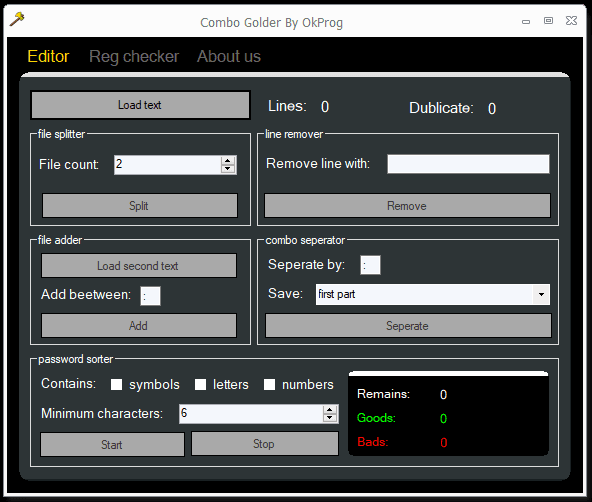Check the numbers checkbox
The height and width of the screenshot is (502, 592).
click(269, 385)
